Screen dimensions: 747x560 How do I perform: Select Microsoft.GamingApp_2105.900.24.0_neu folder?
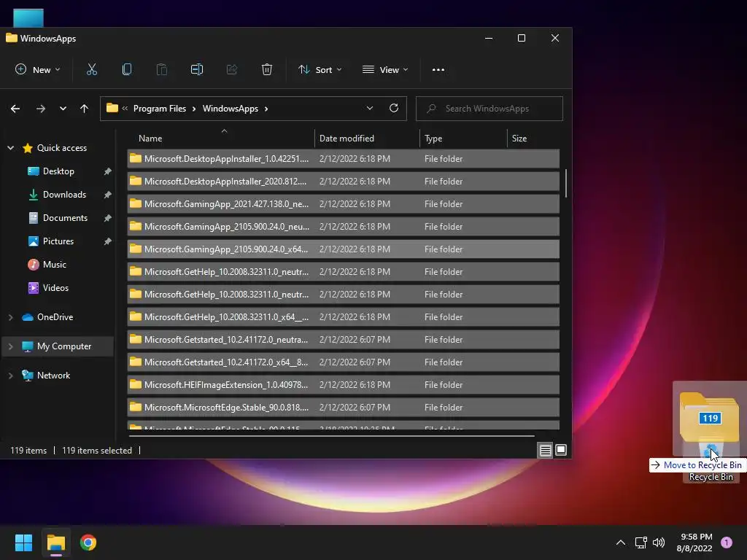[x=343, y=227]
